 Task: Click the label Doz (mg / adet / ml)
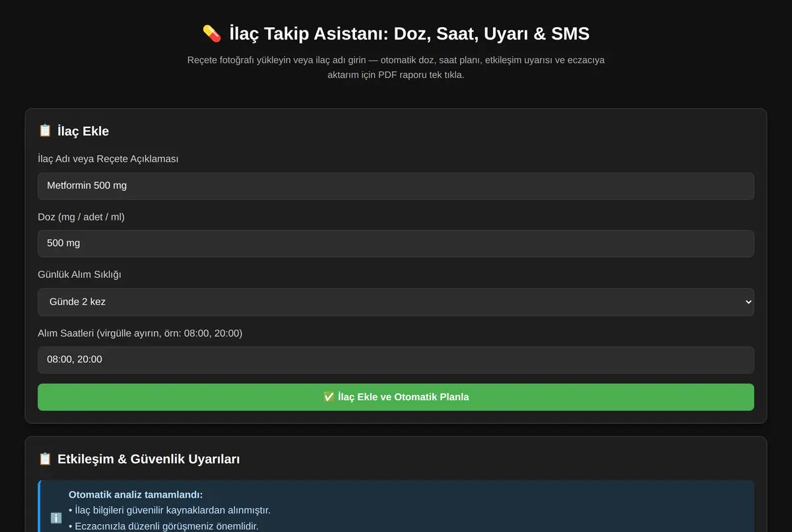(x=81, y=217)
